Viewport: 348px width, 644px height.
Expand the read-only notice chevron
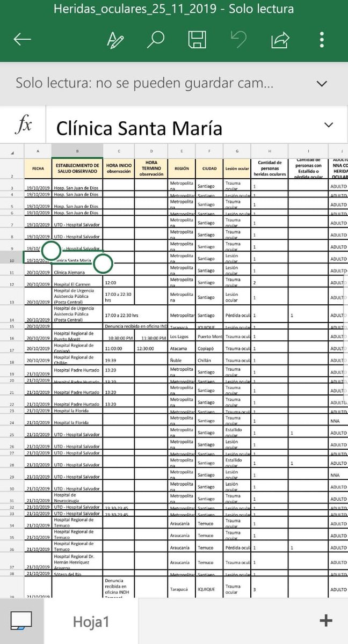coord(322,84)
